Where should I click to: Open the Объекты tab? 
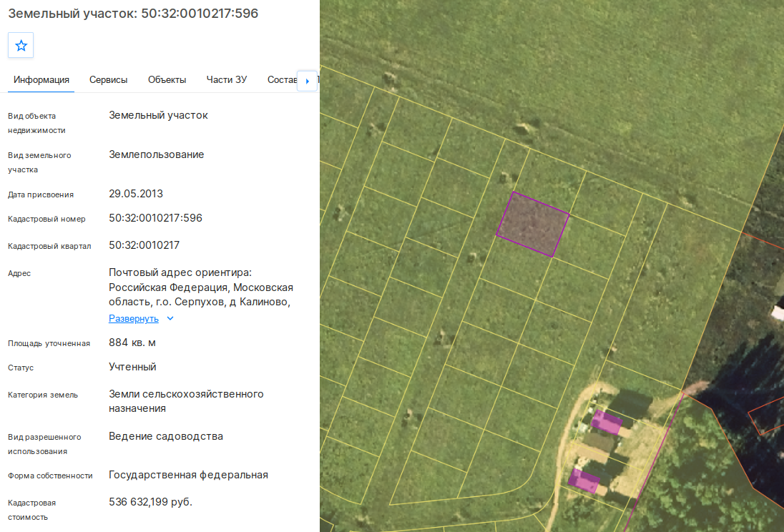(167, 80)
